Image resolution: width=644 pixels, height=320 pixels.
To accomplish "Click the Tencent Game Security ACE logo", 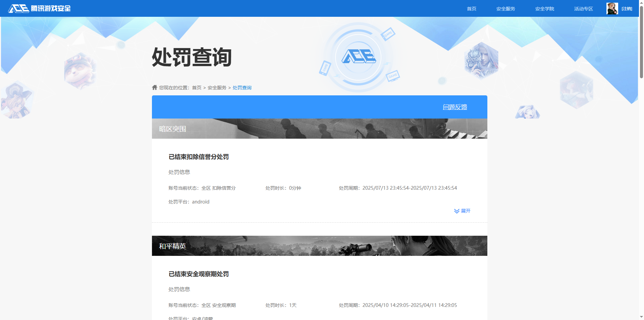I will click(39, 8).
